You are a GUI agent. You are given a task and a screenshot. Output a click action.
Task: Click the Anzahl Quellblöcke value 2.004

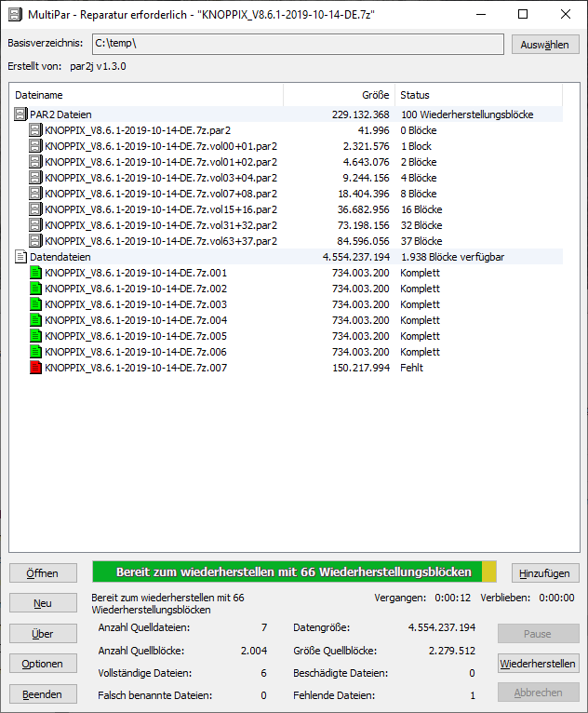[x=254, y=651]
